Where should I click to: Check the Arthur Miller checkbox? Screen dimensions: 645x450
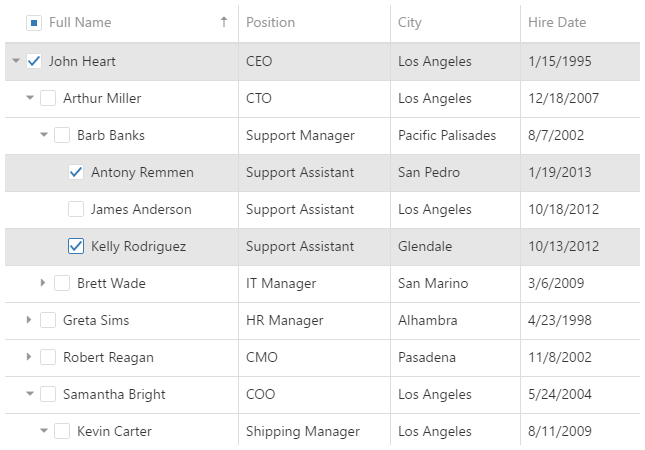pyautogui.click(x=48, y=98)
